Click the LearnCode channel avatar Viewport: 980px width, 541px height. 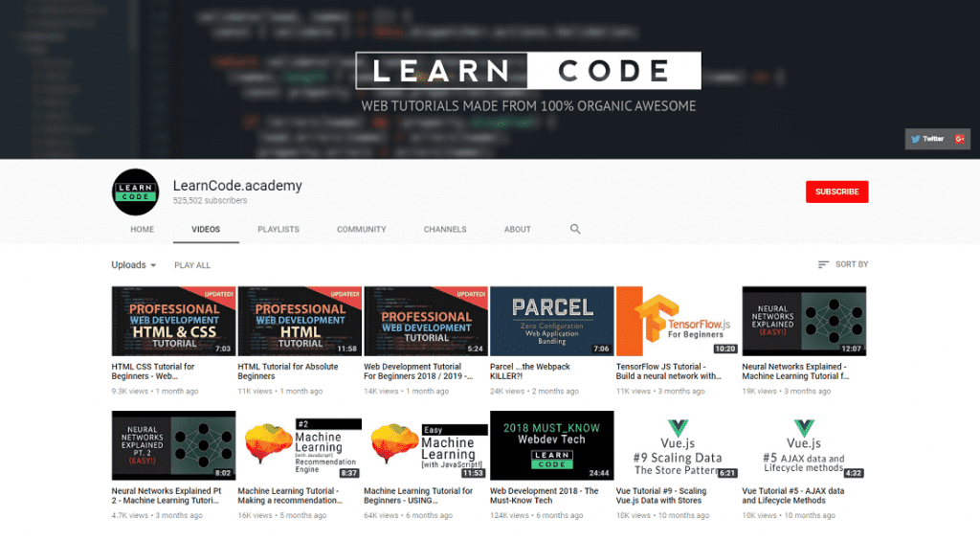pyautogui.click(x=136, y=192)
